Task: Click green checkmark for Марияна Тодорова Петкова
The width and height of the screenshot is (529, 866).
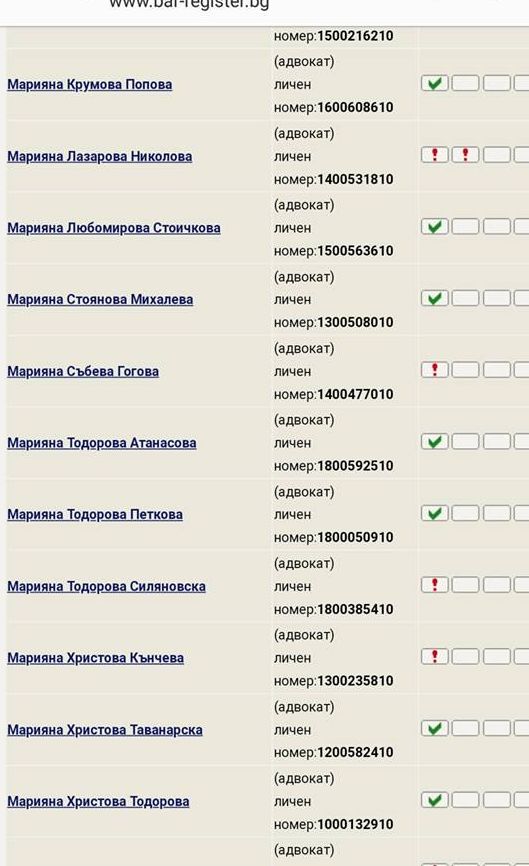Action: click(x=435, y=513)
